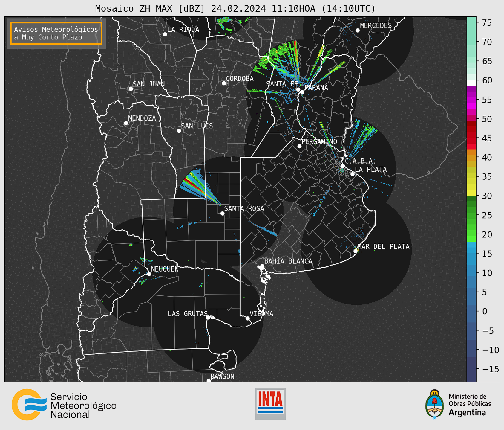Click the dark blue -15 dBZ color band
The image size is (504, 430).
click(471, 369)
